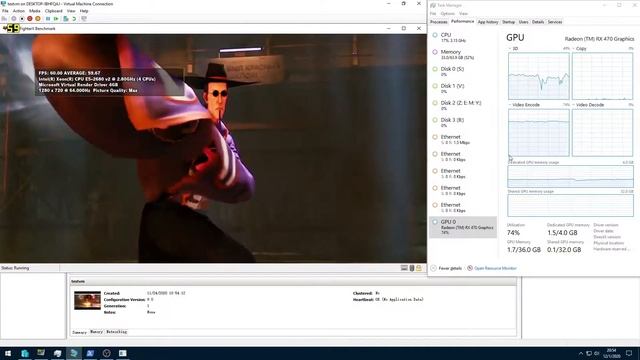Image resolution: width=640 pixels, height=360 pixels.
Task: Open the Summary tab in Hyper-V details
Action: pos(79,332)
